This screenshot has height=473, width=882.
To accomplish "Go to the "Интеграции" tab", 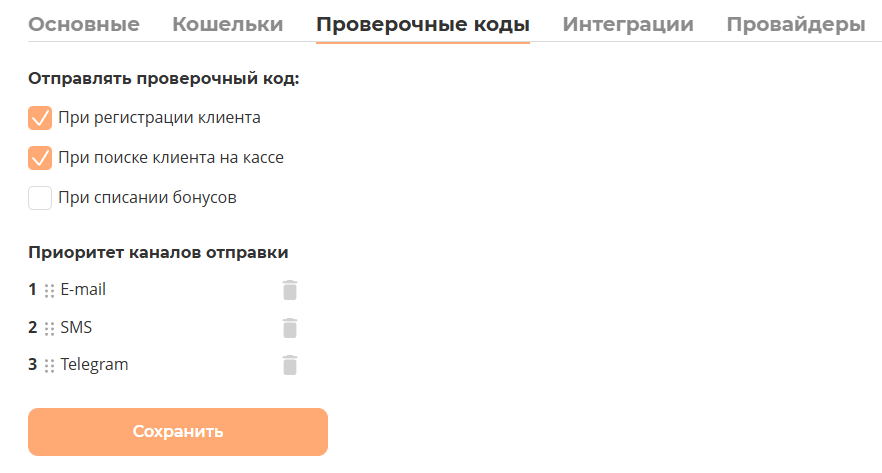I will point(628,24).
